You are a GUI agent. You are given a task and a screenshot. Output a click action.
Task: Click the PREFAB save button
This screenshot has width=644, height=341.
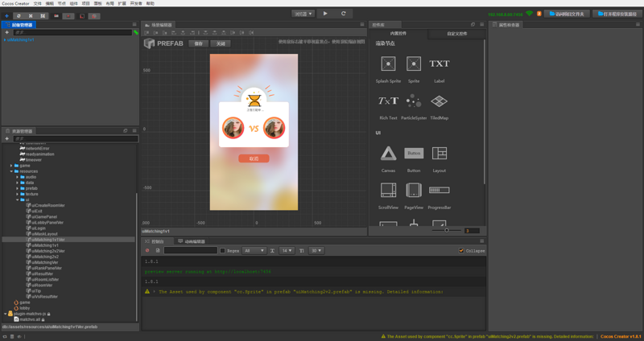click(198, 43)
